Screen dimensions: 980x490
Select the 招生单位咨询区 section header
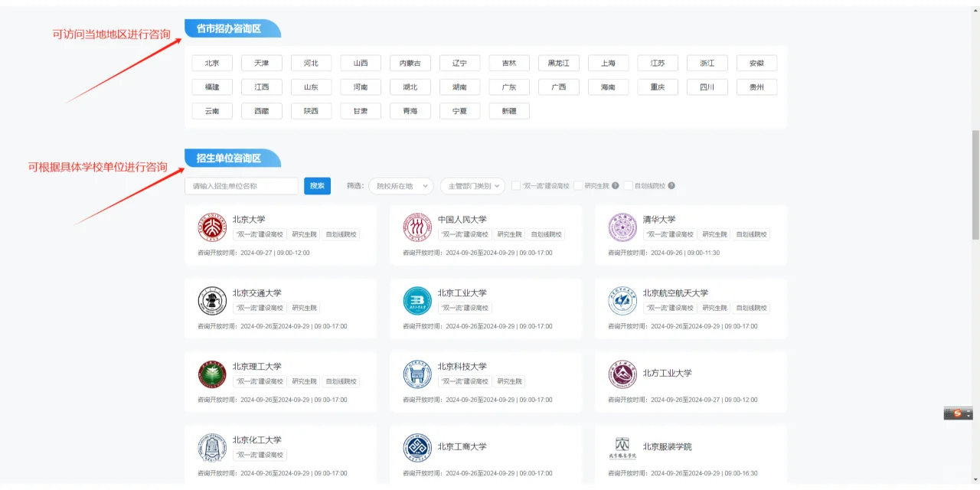[x=230, y=158]
